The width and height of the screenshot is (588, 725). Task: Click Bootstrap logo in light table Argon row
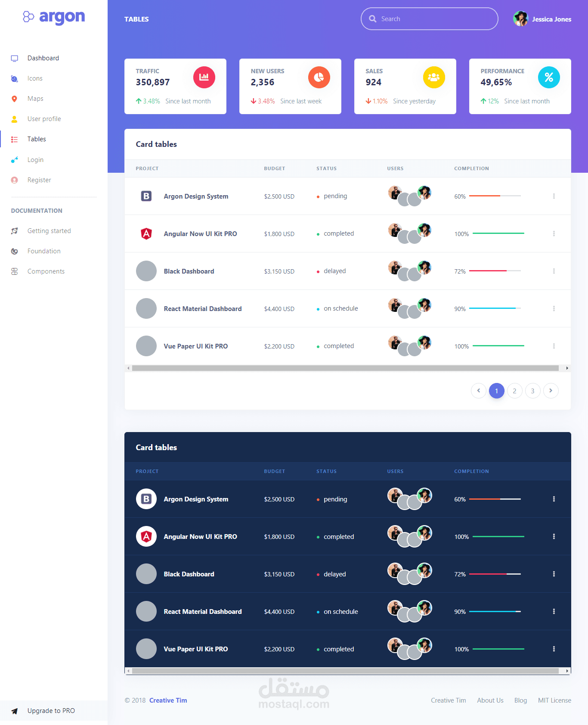146,196
